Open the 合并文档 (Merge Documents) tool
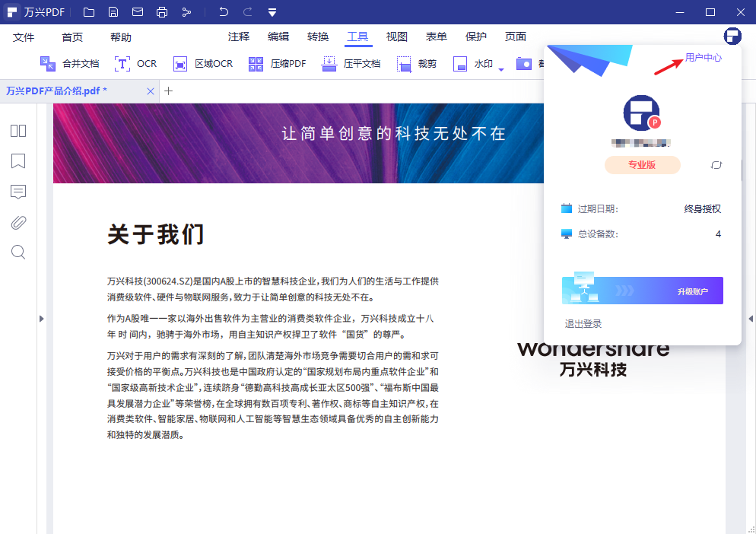Viewport: 756px width, 534px height. tap(67, 64)
